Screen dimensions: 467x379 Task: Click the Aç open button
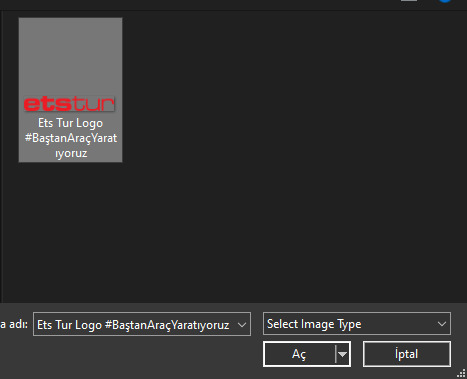(299, 354)
